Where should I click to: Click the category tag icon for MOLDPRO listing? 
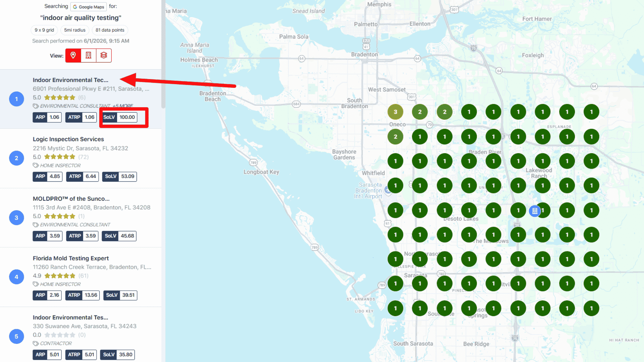pyautogui.click(x=36, y=225)
